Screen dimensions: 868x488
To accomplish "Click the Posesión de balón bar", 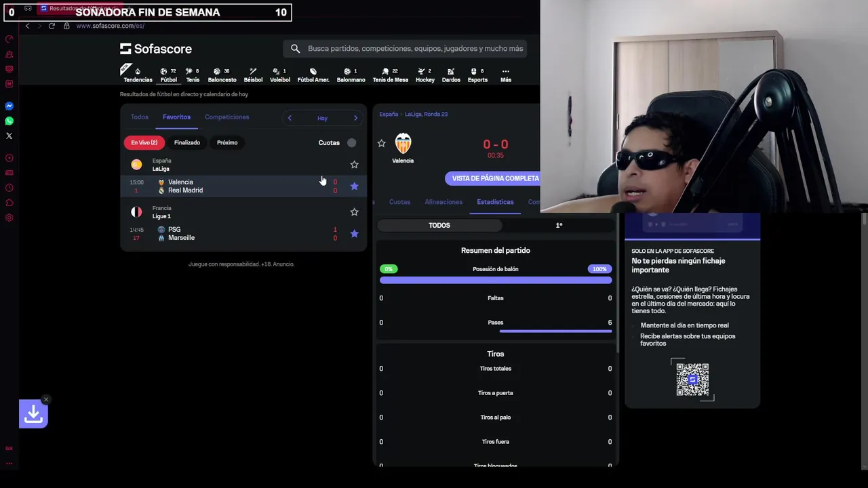I will (496, 280).
